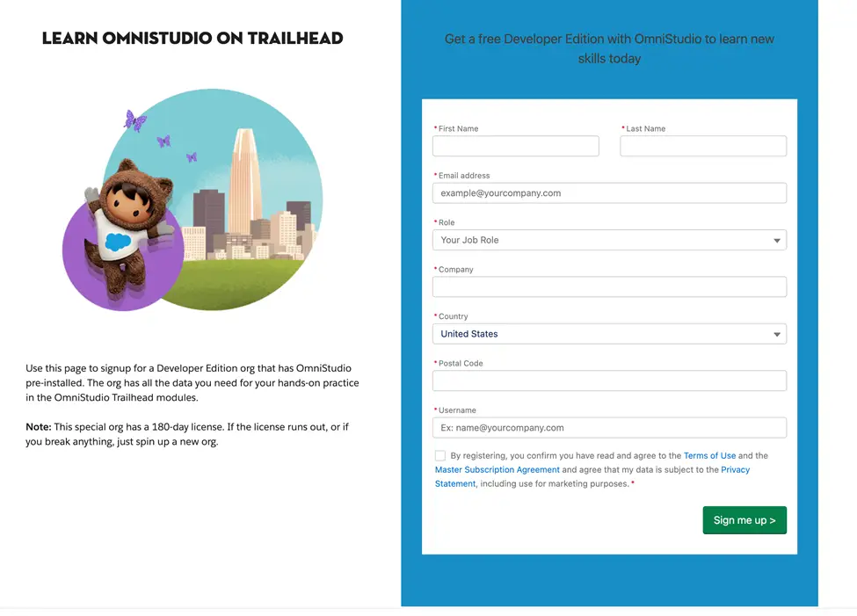
Task: Select the Company input field
Action: click(x=609, y=286)
